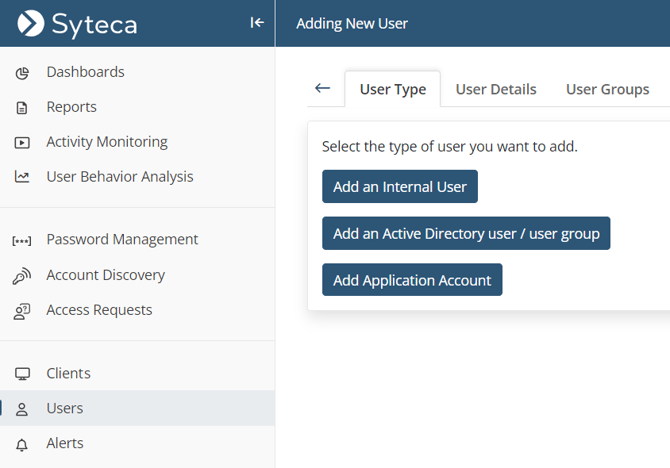The height and width of the screenshot is (468, 670).
Task: Click the Syteca logo
Action: click(78, 23)
